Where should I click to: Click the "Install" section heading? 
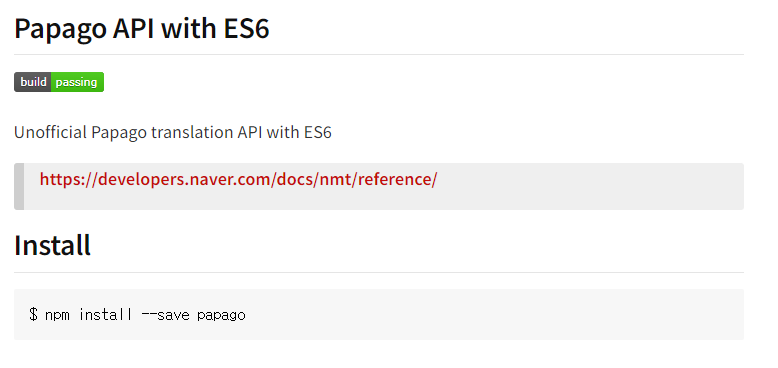tap(52, 245)
